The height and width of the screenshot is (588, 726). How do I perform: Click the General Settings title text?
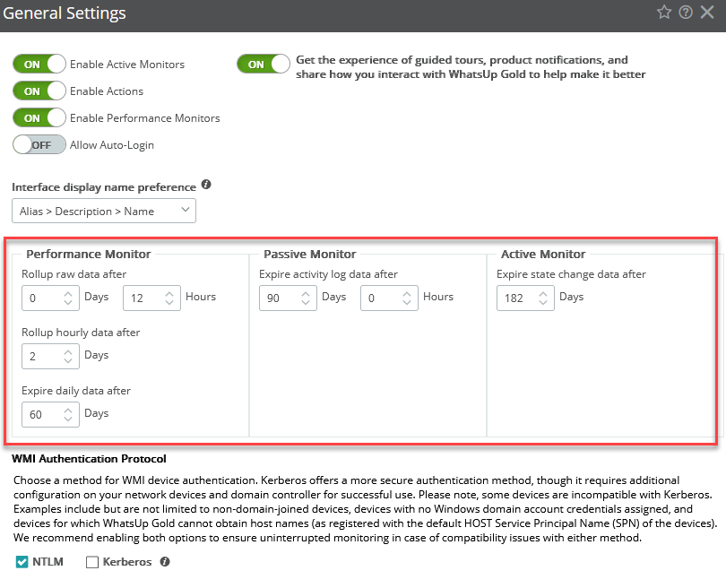pos(65,13)
